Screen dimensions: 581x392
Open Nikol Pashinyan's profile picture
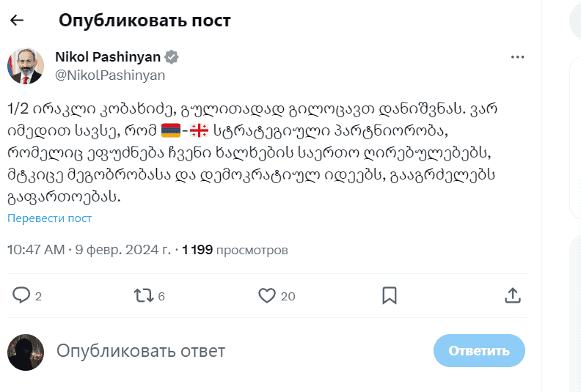point(26,66)
